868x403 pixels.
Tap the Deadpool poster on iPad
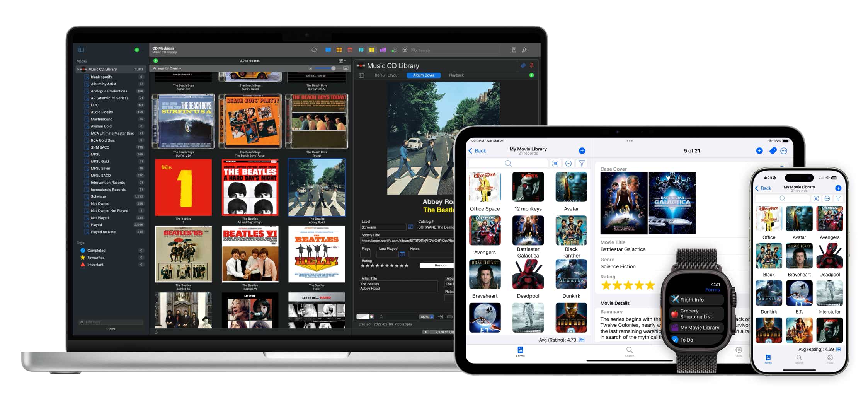528,274
